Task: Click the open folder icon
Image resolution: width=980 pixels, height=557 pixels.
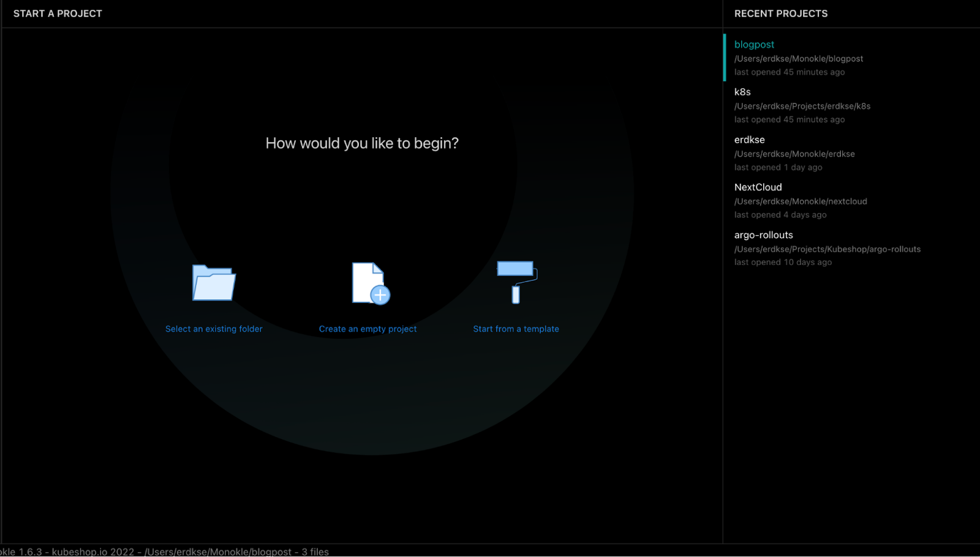Action: click(214, 283)
